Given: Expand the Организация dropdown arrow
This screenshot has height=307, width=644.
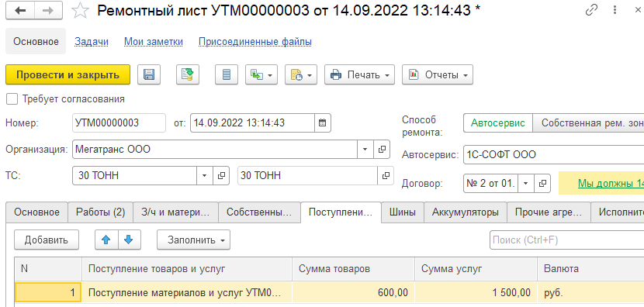Looking at the screenshot, I should point(365,150).
